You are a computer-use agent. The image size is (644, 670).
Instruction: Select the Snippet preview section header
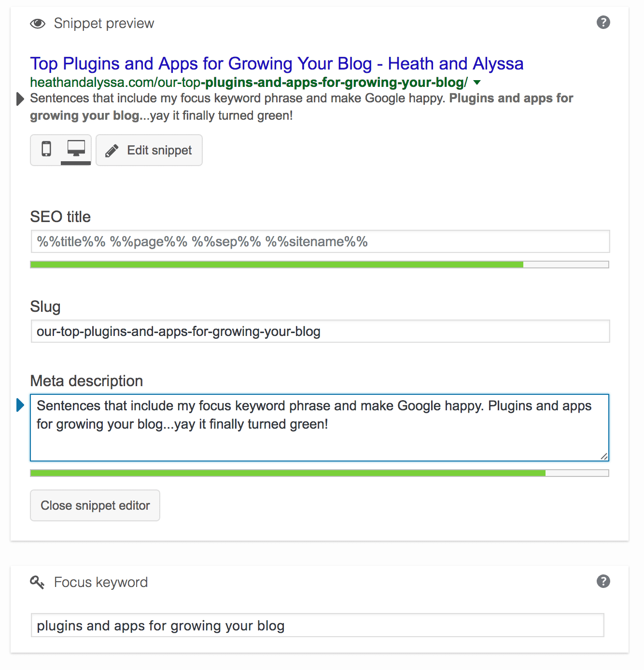[x=104, y=23]
